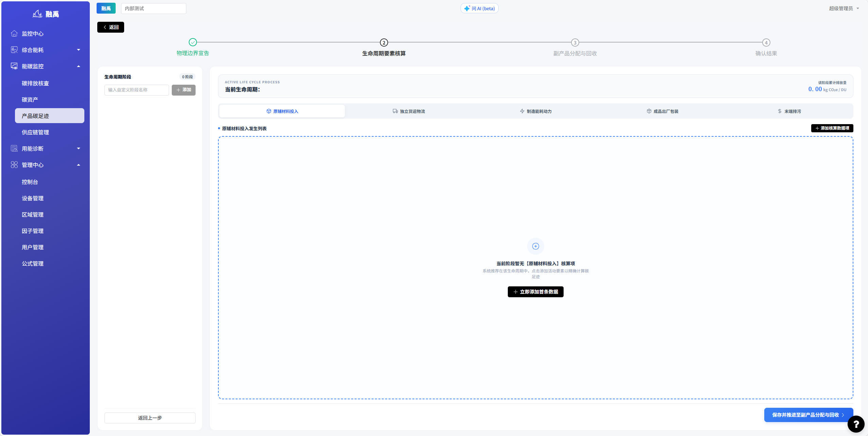Switch to the 独立货运物流 tab
This screenshot has width=868, height=436.
coord(408,111)
